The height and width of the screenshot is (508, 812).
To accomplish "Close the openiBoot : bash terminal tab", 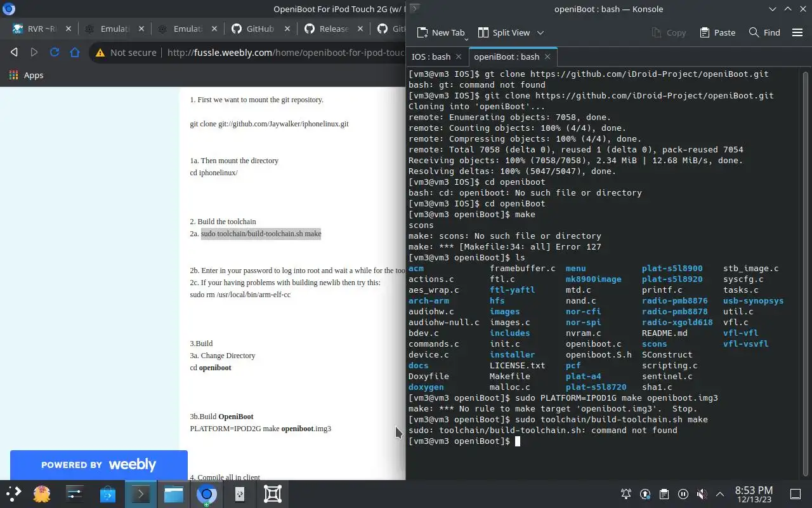I will pyautogui.click(x=548, y=57).
